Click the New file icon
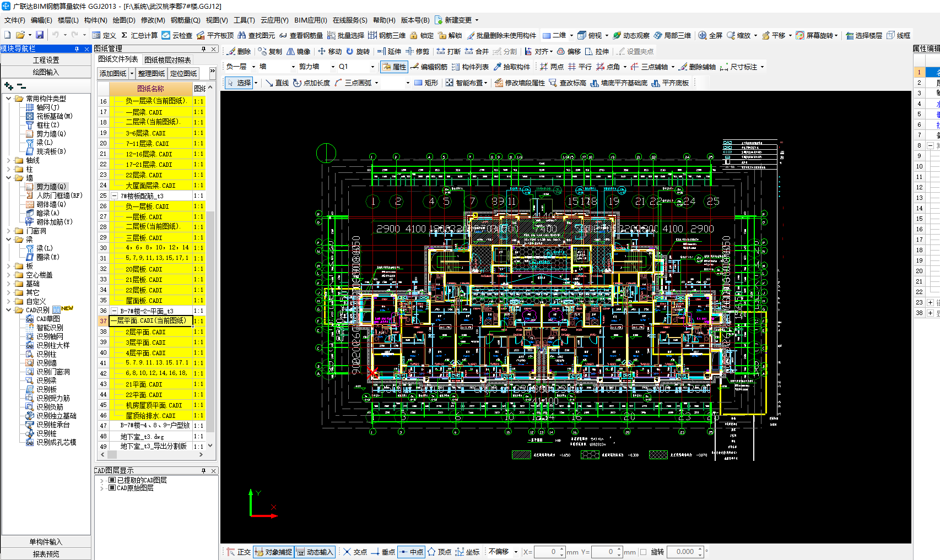The width and height of the screenshot is (940, 560). (8, 35)
